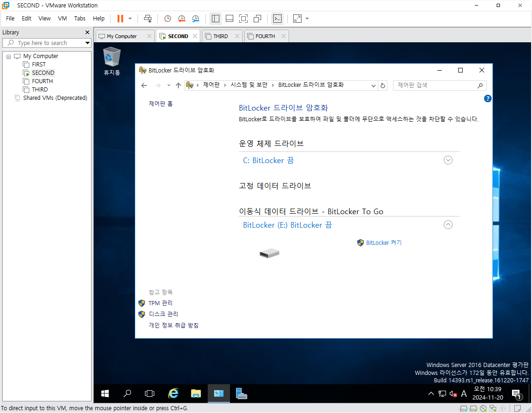Close the SECOND tab
Image resolution: width=532 pixels, height=413 pixels.
[195, 36]
